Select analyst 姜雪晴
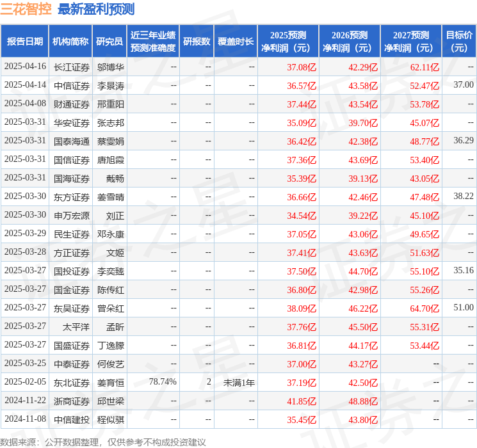This screenshot has height=448, width=477. coord(110,197)
